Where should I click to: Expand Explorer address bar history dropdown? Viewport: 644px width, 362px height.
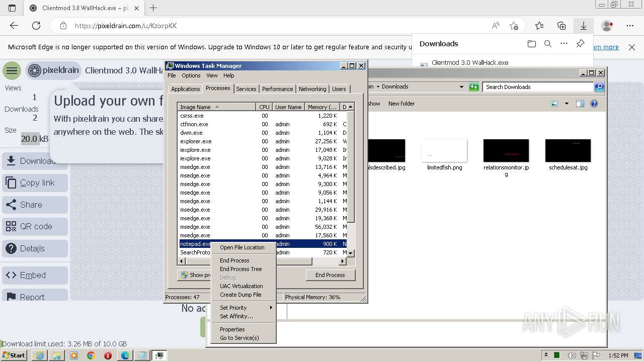tap(461, 87)
